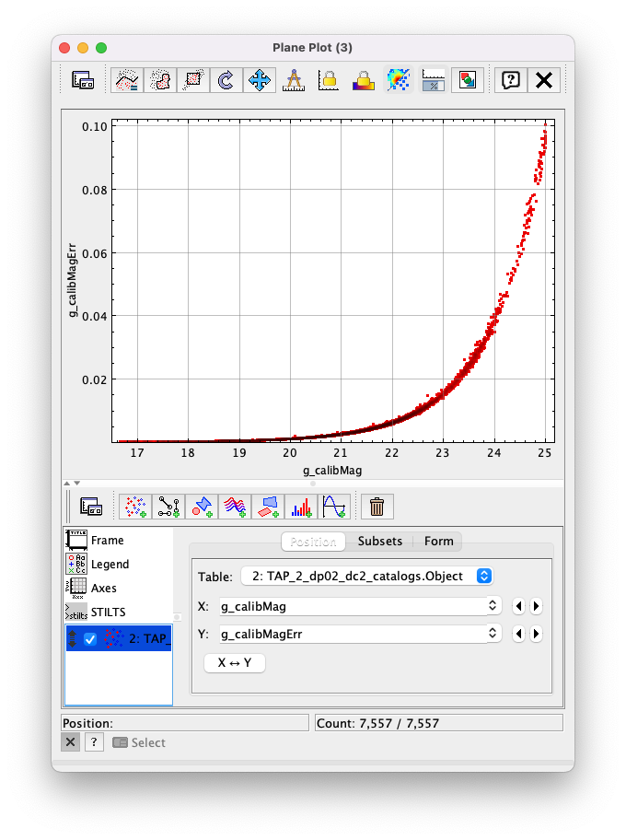Add an area plot layer
Image resolution: width=626 pixels, height=840 pixels.
tap(202, 507)
